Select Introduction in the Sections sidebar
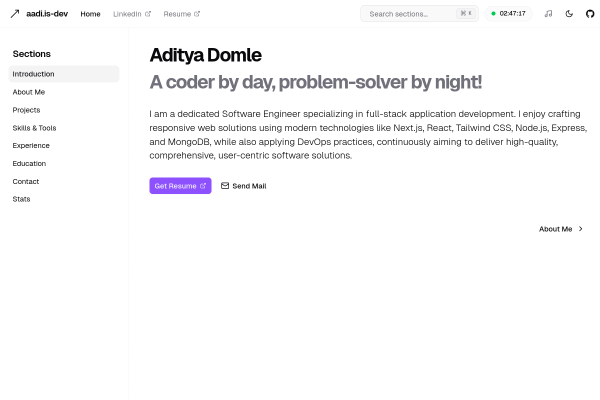Viewport: 600px width, 400px height. click(64, 74)
